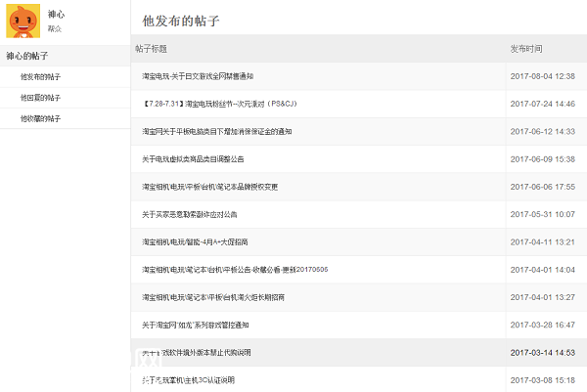This screenshot has width=587, height=392.
Task: Click date 2017-06-12 14:33
Action: [x=543, y=132]
